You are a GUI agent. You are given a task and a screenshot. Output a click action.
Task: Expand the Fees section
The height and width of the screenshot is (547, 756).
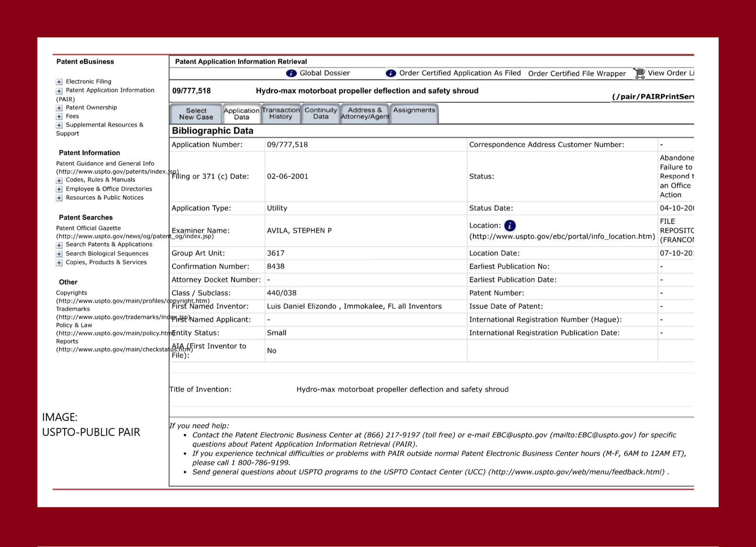[x=59, y=117]
